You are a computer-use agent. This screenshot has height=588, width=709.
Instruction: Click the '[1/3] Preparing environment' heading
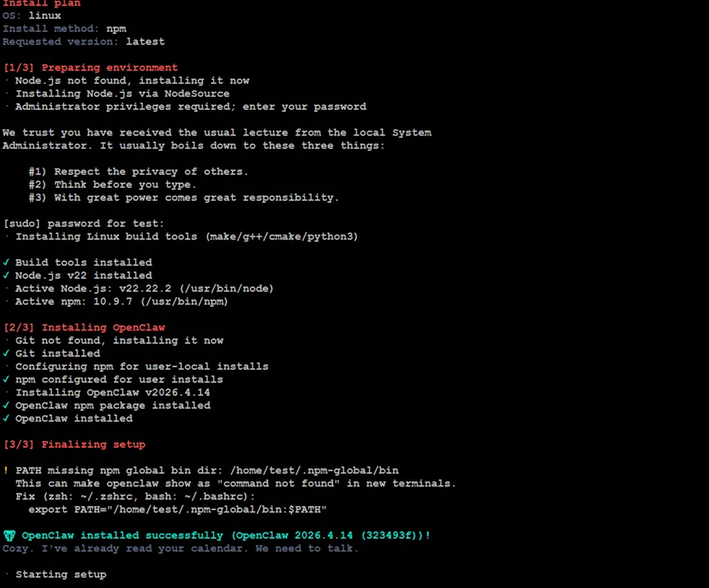point(90,67)
